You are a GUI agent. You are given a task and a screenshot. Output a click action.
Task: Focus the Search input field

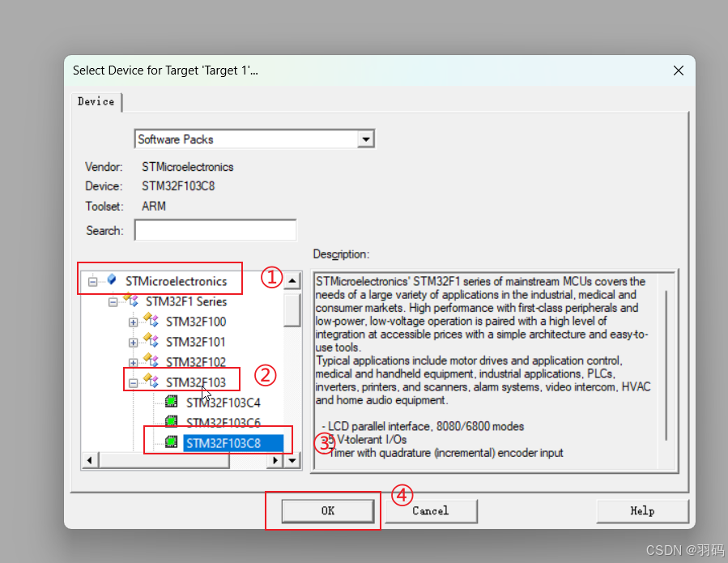[x=215, y=230]
